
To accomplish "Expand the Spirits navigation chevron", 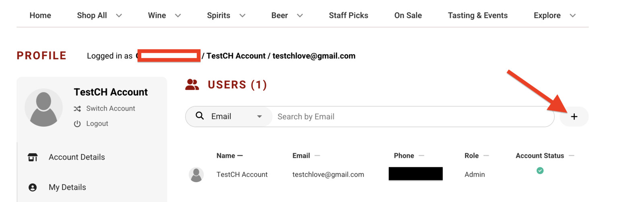I will point(242,16).
